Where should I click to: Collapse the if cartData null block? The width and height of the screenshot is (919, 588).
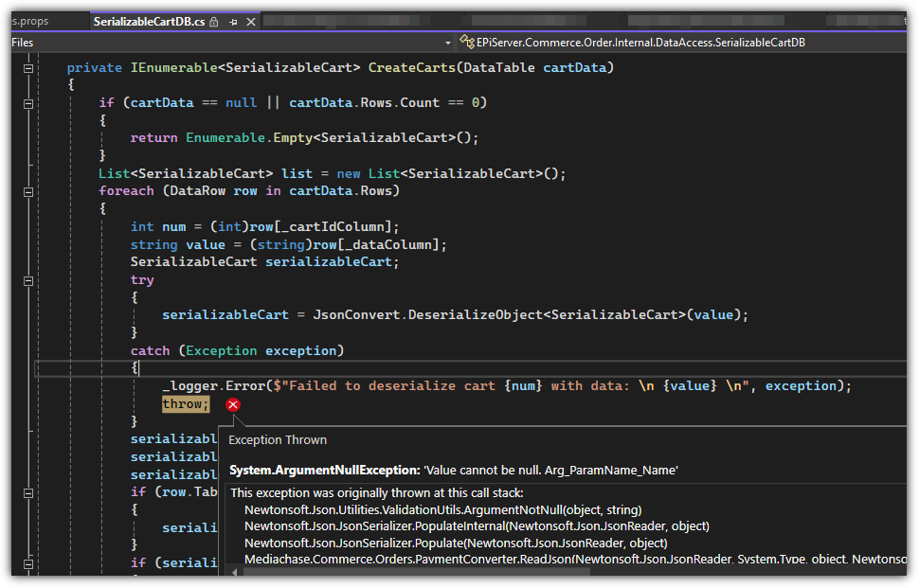click(x=28, y=103)
